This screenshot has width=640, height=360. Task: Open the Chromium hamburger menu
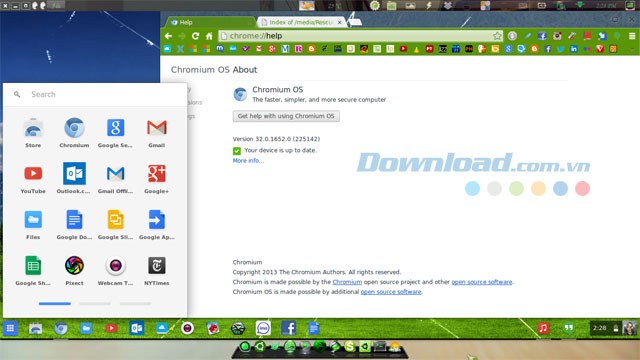[632, 36]
